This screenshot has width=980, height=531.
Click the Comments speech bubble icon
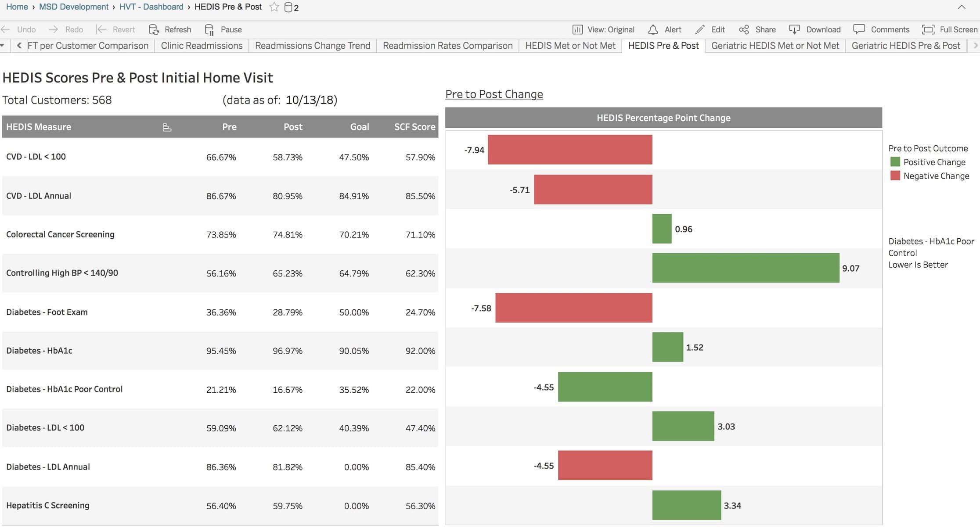click(x=859, y=29)
